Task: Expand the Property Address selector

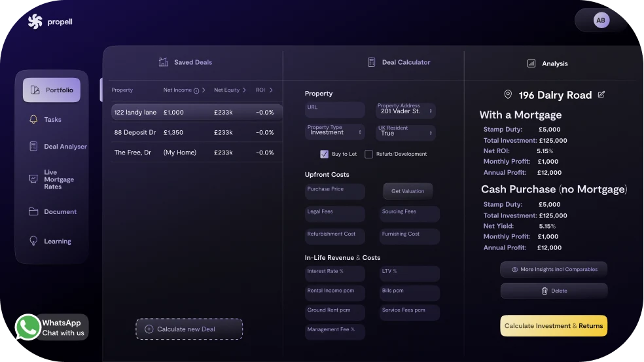Action: (406, 111)
